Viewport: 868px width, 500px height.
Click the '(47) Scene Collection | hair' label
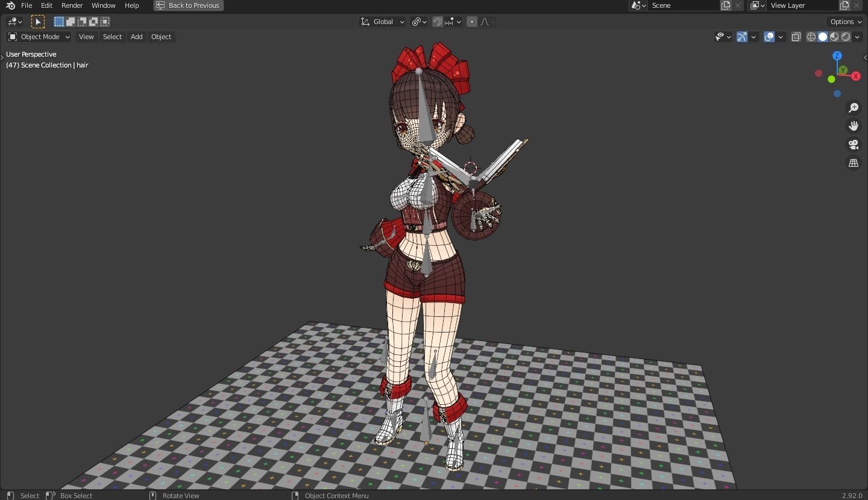47,65
